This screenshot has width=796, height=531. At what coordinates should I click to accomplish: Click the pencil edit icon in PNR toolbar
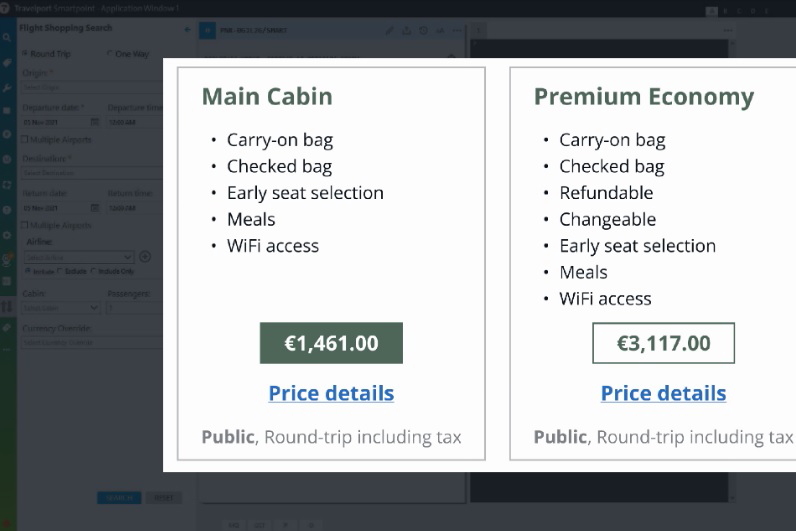[389, 30]
